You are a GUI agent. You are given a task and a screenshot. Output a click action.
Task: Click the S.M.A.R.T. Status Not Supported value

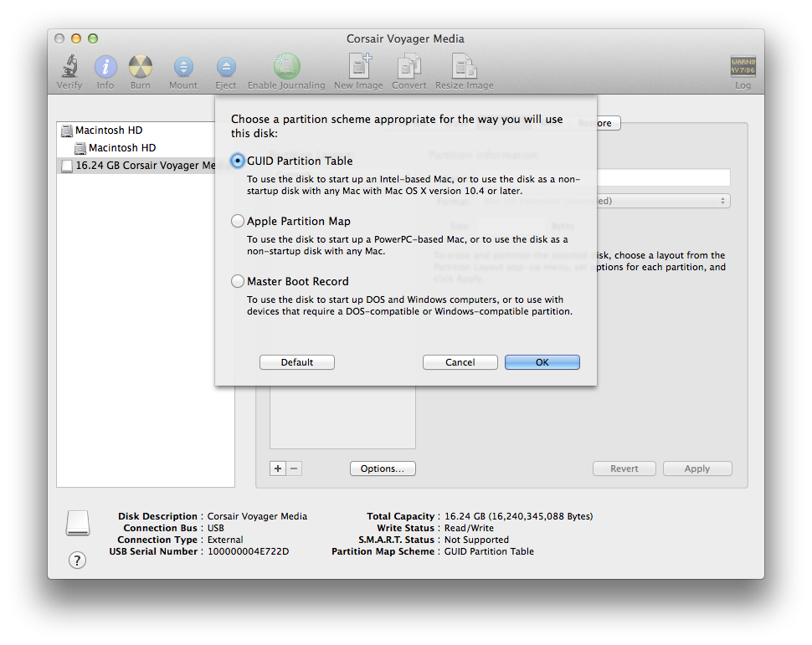[476, 540]
